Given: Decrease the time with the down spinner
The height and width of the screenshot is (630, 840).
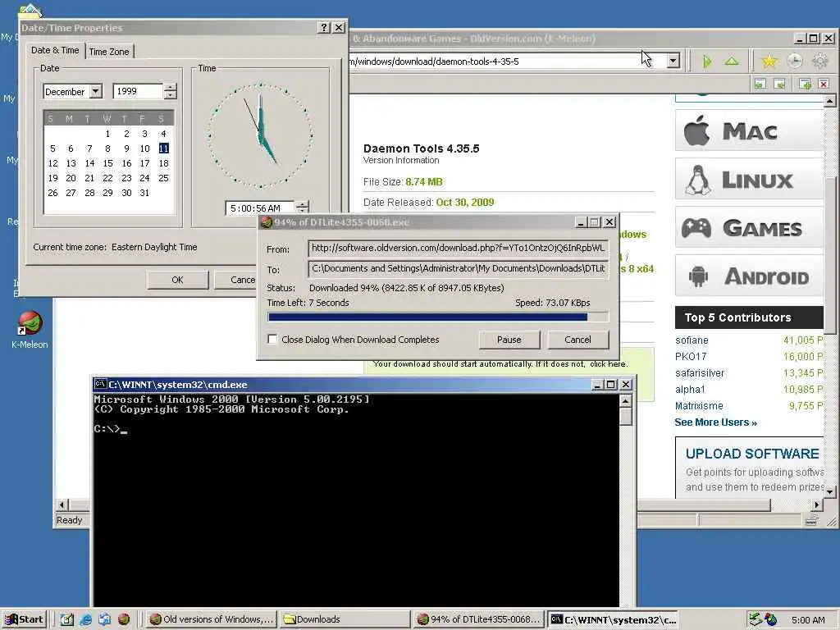Looking at the screenshot, I should coord(303,211).
